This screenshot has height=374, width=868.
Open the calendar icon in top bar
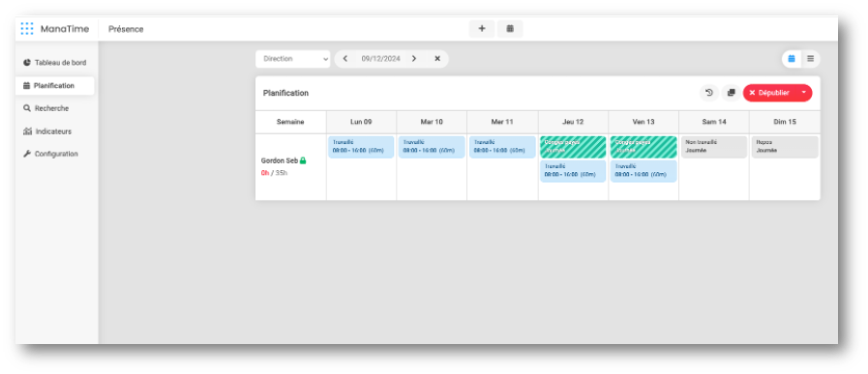pos(510,29)
